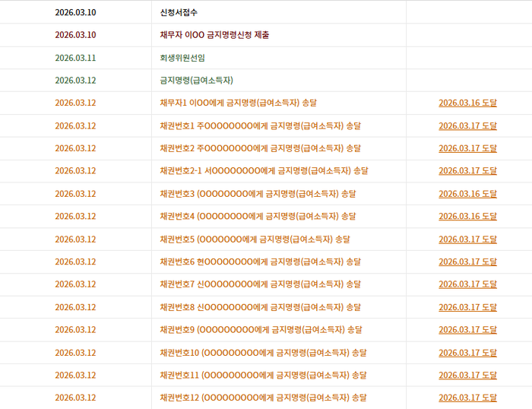Select '채무자 이OO 금지명령신청 제출' entry
Screen dimensions: 532x409
click(x=214, y=35)
